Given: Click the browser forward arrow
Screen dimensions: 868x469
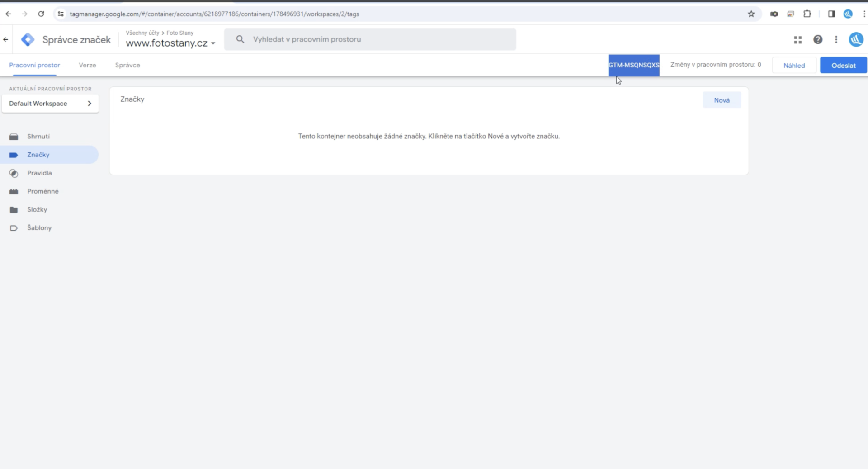Looking at the screenshot, I should coord(24,14).
